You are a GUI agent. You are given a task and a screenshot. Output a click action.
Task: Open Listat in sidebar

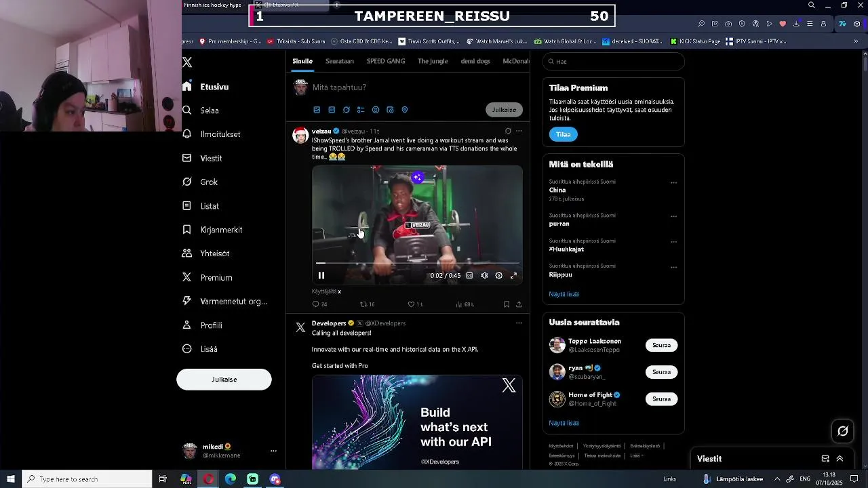[201, 206]
